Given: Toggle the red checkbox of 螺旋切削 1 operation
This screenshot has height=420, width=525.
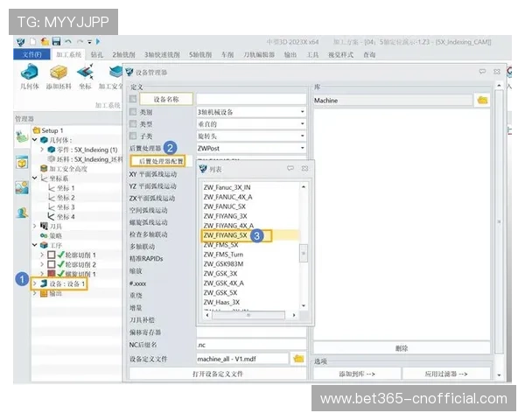Looking at the screenshot, I should click(52, 274).
